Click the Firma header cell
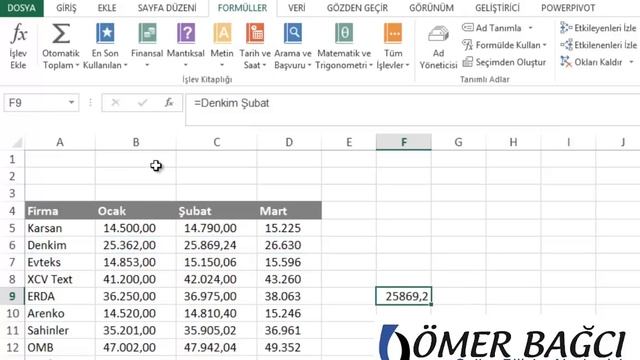The width and height of the screenshot is (640, 360). [x=60, y=211]
